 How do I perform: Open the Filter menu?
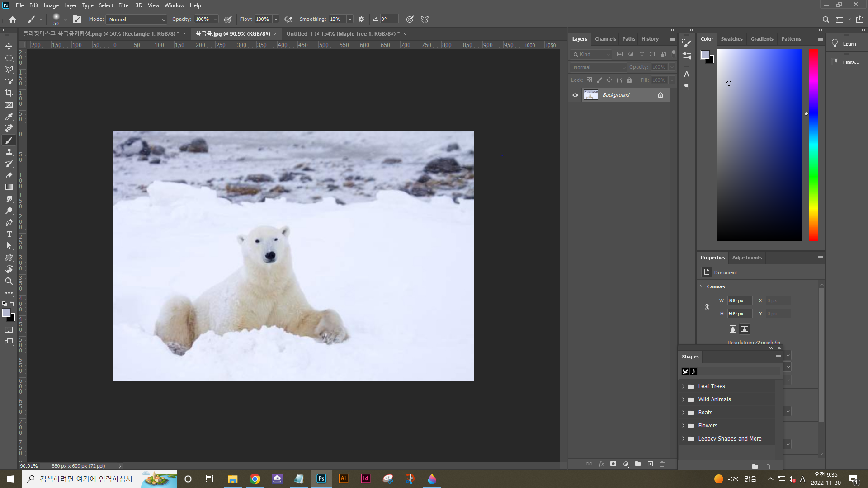124,5
